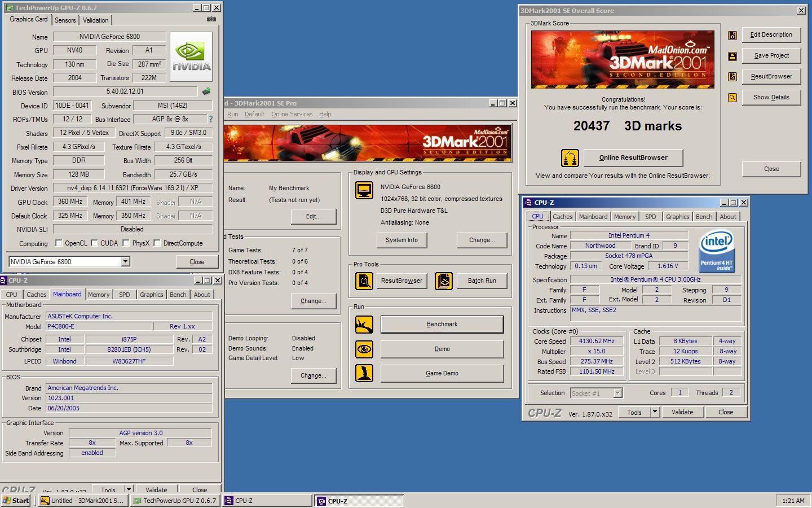This screenshot has height=508, width=812.
Task: Enable the PhysX checkbox
Action: (x=126, y=243)
